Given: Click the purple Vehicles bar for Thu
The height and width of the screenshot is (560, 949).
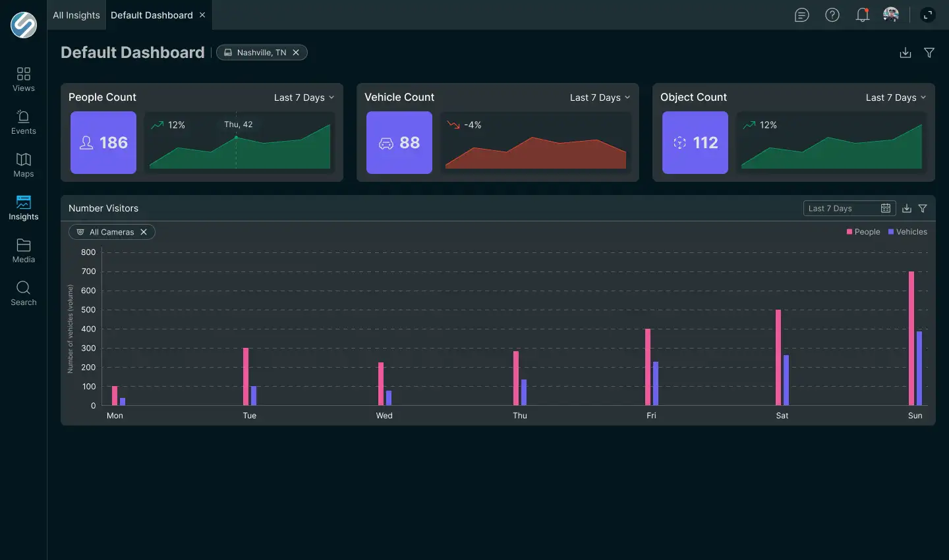Looking at the screenshot, I should point(524,392).
